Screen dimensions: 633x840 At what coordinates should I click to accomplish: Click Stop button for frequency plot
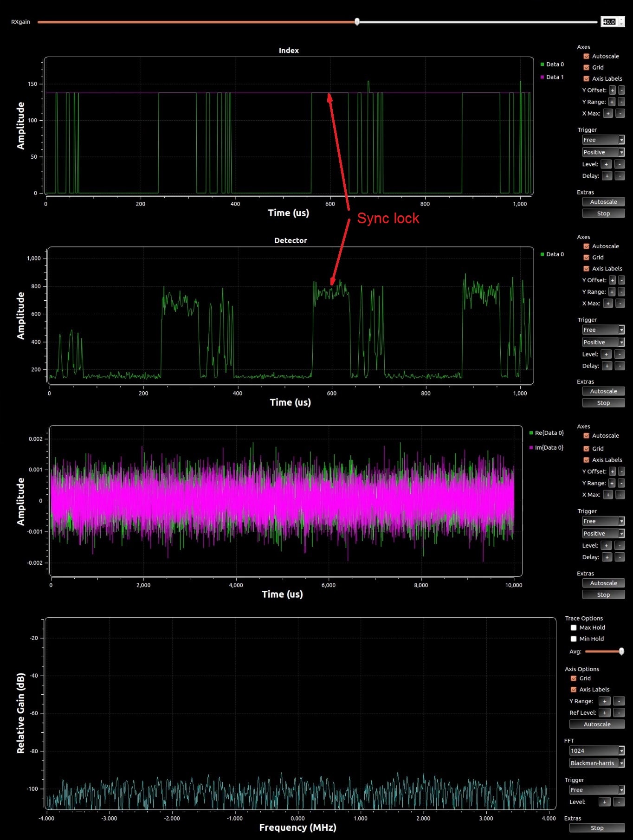pos(597,828)
